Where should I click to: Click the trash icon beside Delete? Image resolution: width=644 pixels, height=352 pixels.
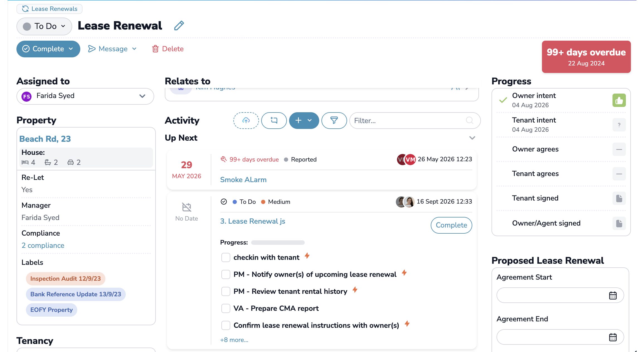pyautogui.click(x=155, y=49)
